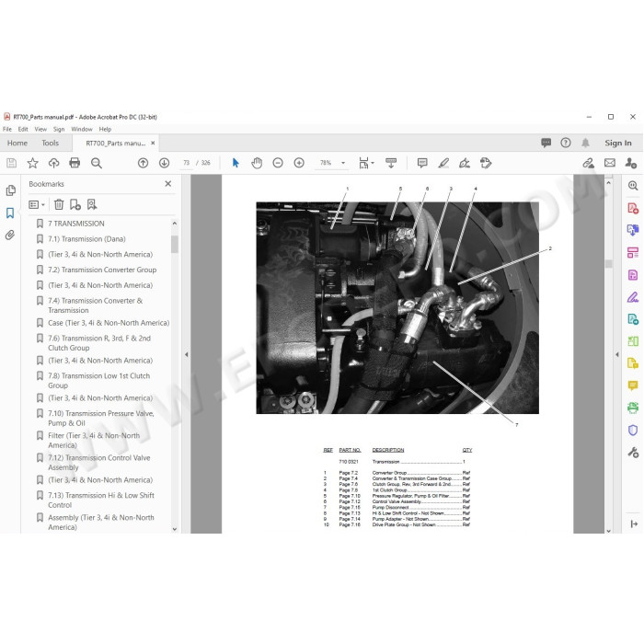Collapse the right tools pane arrow
The width and height of the screenshot is (644, 644).
[617, 354]
